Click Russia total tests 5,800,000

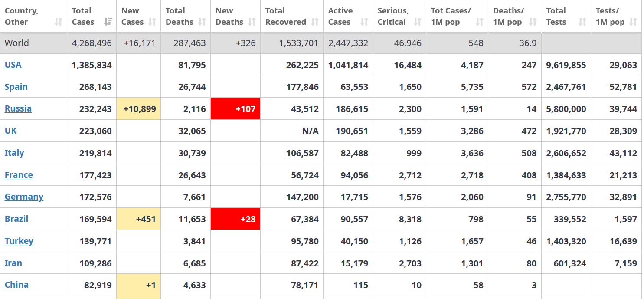[x=566, y=109]
